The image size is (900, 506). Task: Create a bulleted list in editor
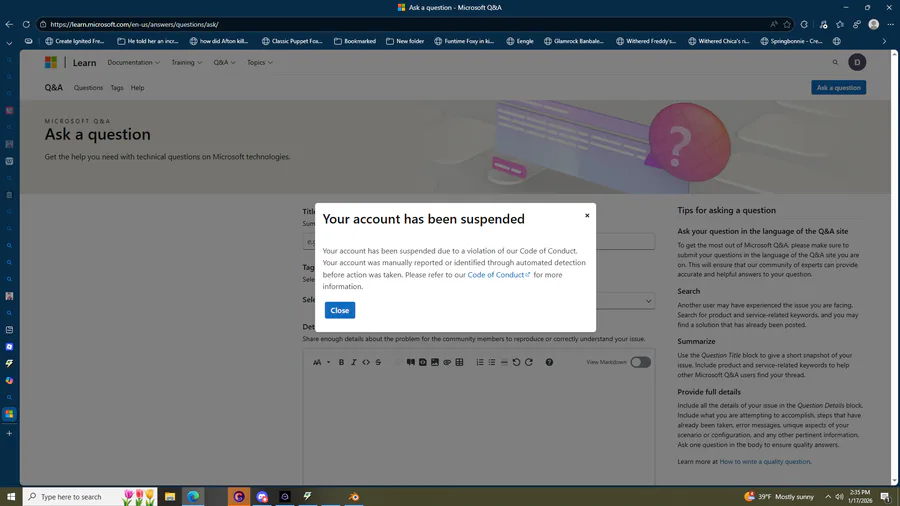(x=492, y=362)
